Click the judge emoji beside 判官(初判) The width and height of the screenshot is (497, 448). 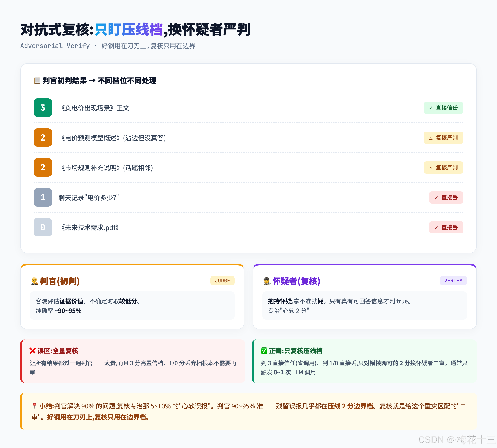click(x=35, y=281)
